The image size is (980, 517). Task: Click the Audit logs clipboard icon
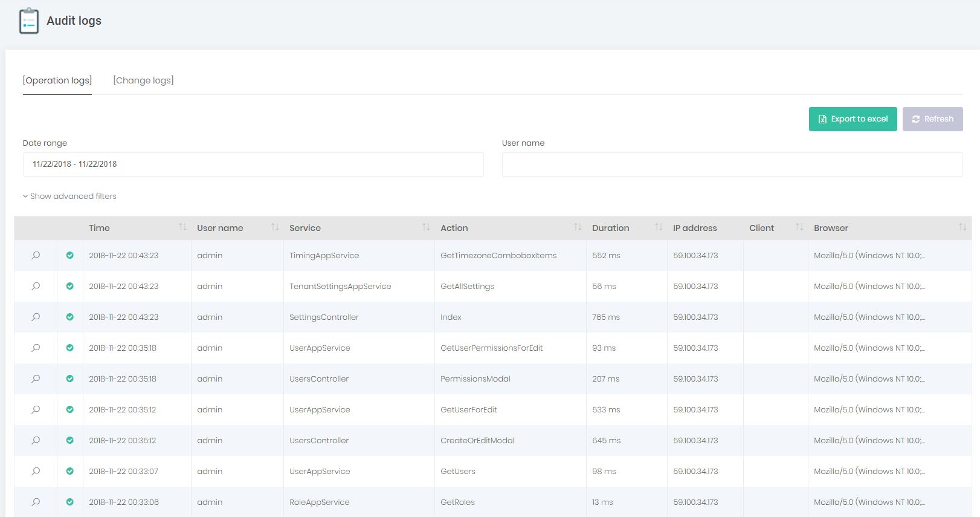point(28,21)
